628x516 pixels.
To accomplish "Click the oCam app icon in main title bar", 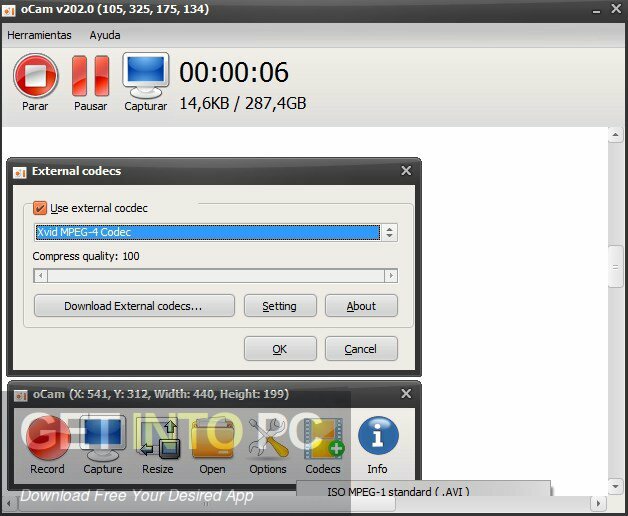I will [8, 10].
